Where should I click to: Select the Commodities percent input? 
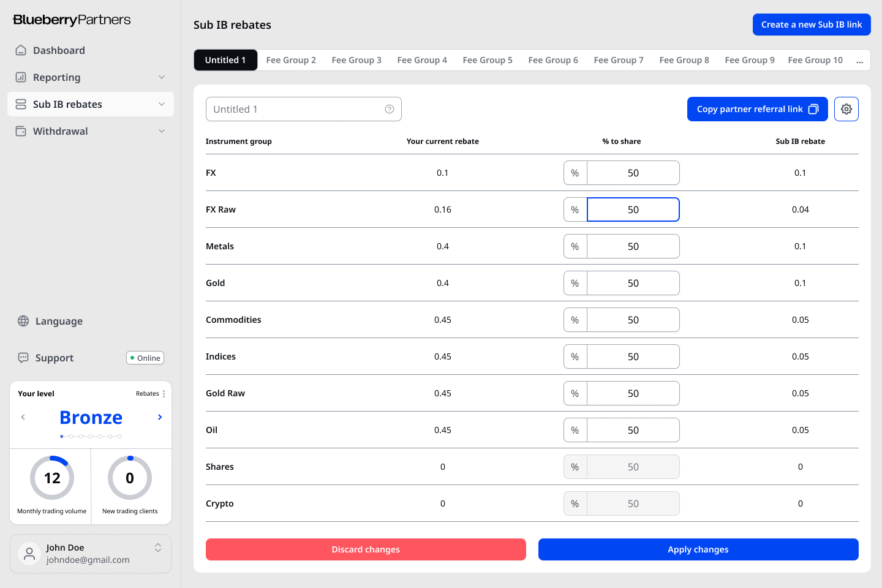633,320
